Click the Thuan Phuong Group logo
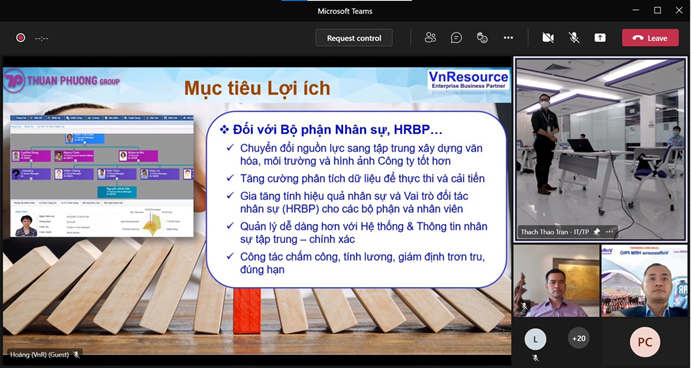 coord(62,81)
